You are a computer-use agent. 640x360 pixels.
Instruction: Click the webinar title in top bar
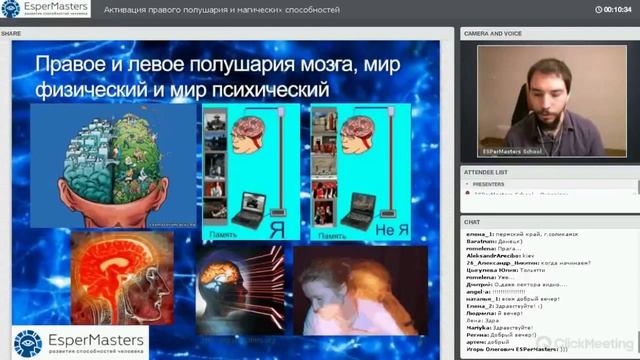(x=222, y=9)
